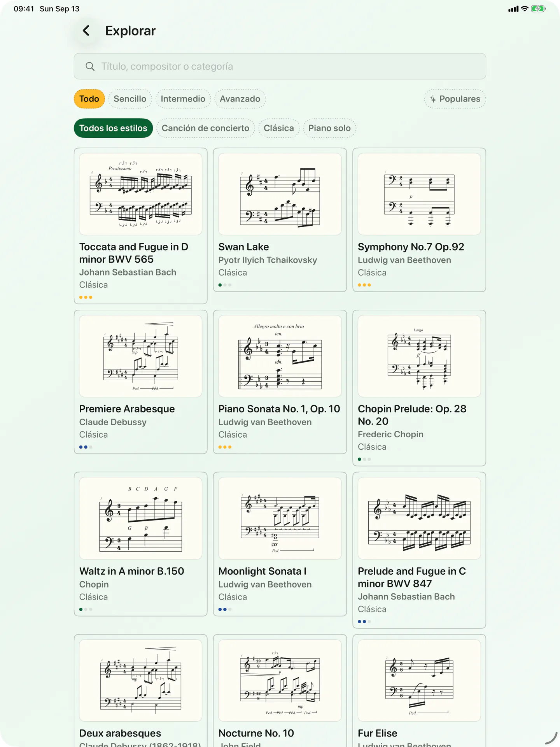Tap the search magnifier icon

(x=90, y=67)
